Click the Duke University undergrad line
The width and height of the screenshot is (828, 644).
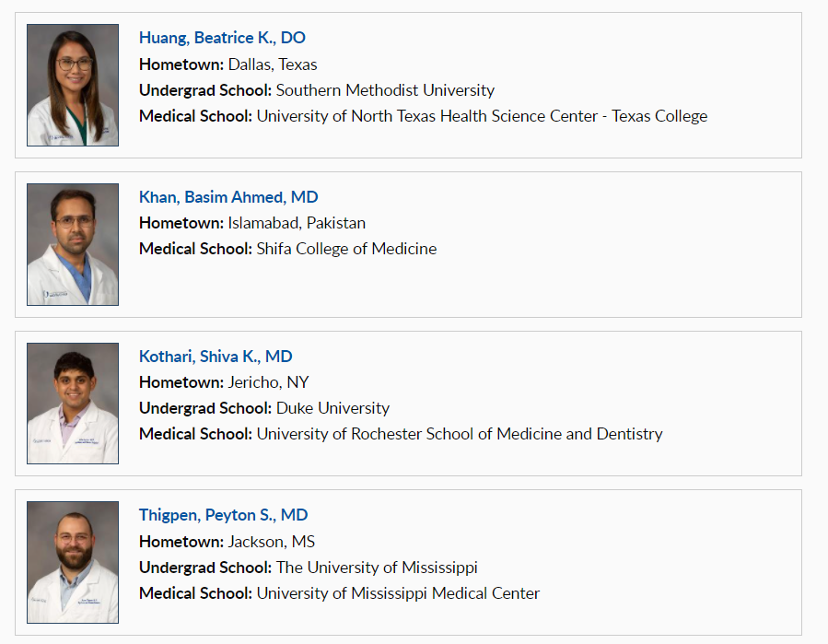(332, 408)
